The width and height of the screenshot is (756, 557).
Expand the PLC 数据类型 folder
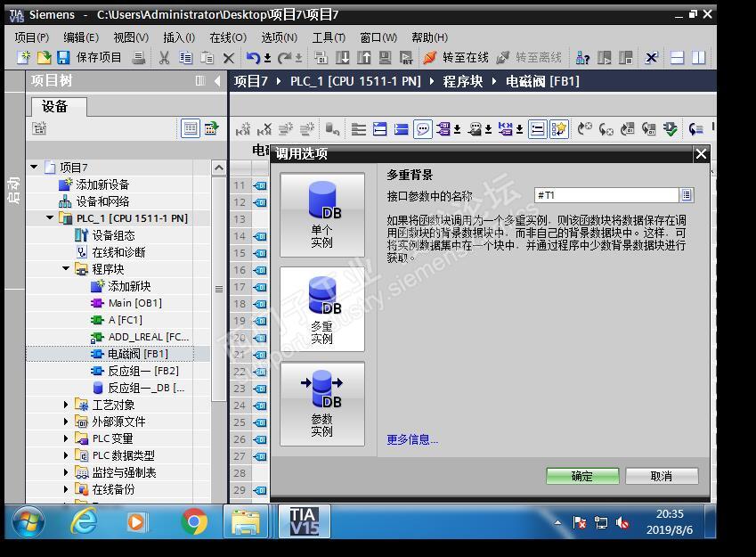click(66, 455)
